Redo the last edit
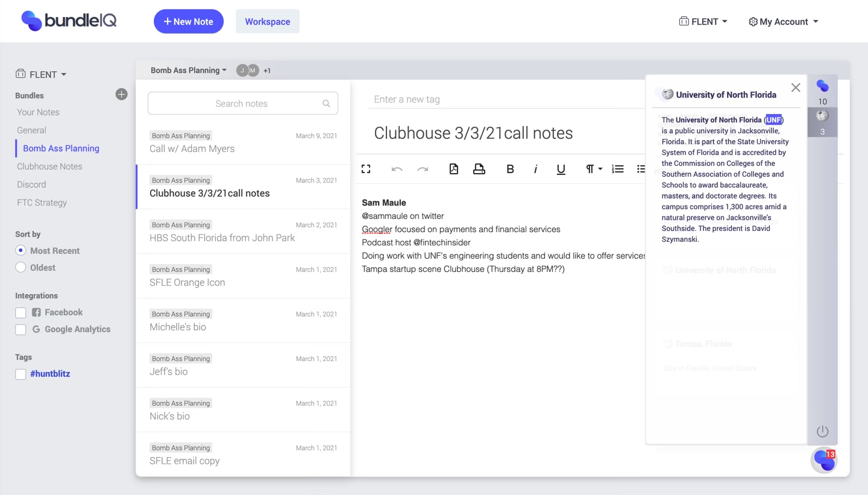Screen dimensions: 868x495 pyautogui.click(x=423, y=169)
